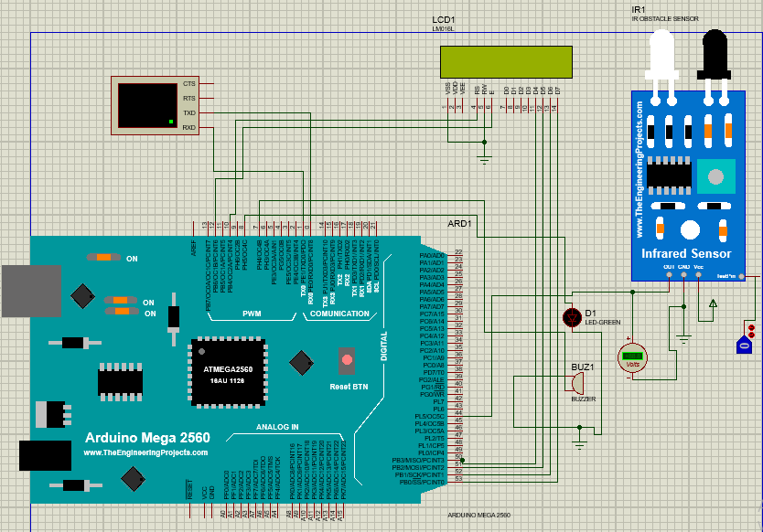Click the ground symbol below the buzzer
The height and width of the screenshot is (532, 763).
pyautogui.click(x=579, y=445)
